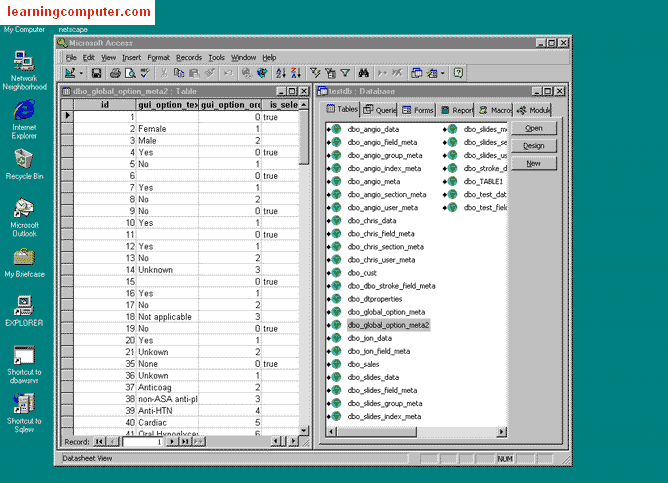
Task: Switch to the Queries tab
Action: [379, 110]
